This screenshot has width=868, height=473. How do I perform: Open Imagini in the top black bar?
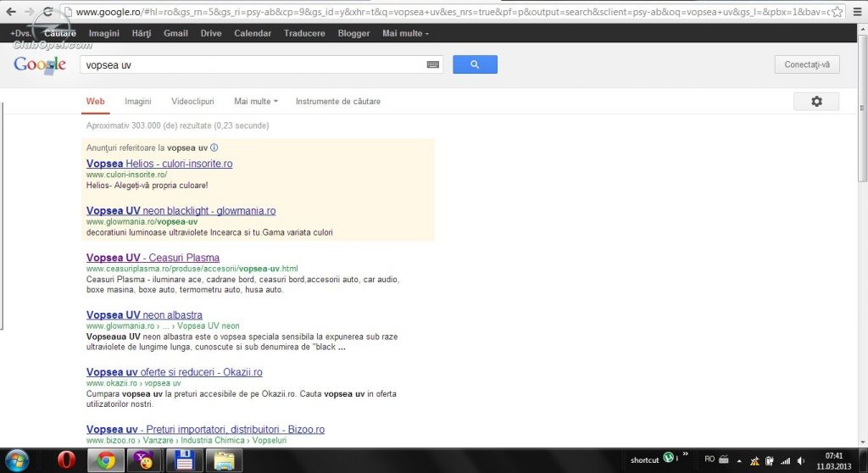[104, 33]
